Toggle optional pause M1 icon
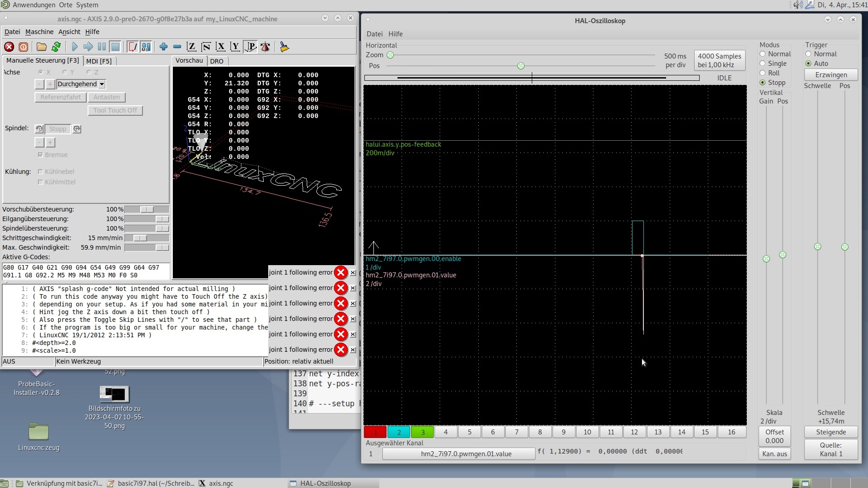The height and width of the screenshot is (488, 868). click(146, 47)
